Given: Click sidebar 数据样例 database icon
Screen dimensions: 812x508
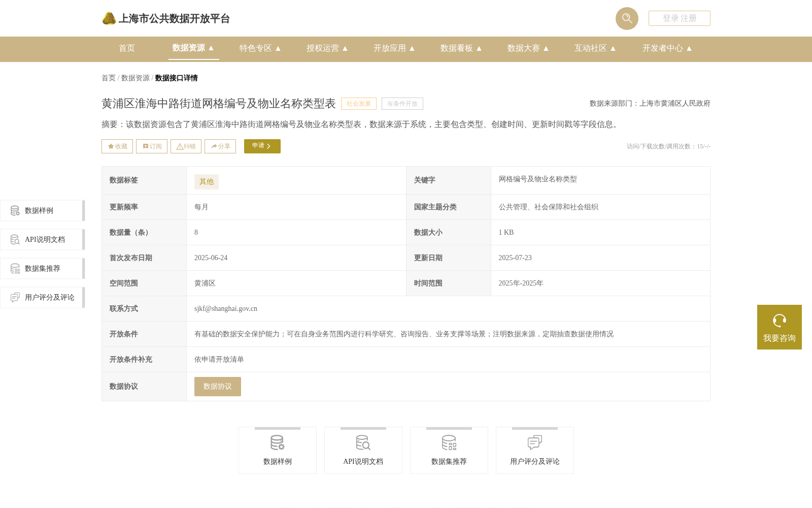Looking at the screenshot, I should 15,210.
